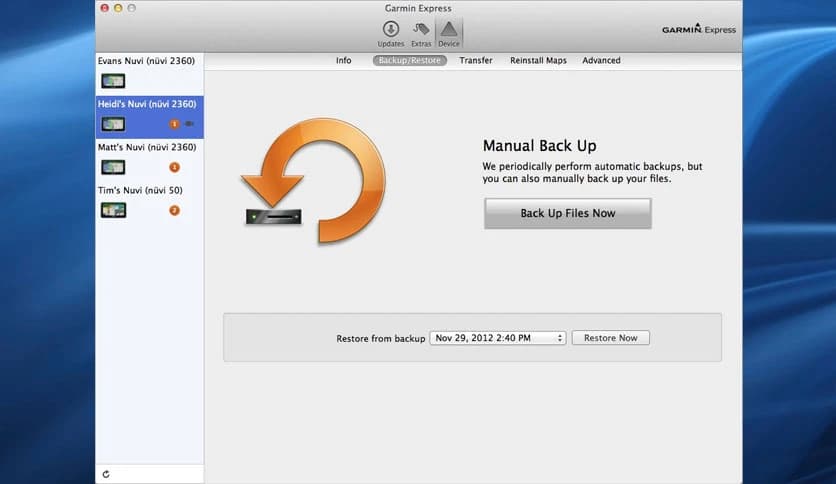Click the refresh icon below device list
This screenshot has width=836, height=484.
click(x=106, y=474)
